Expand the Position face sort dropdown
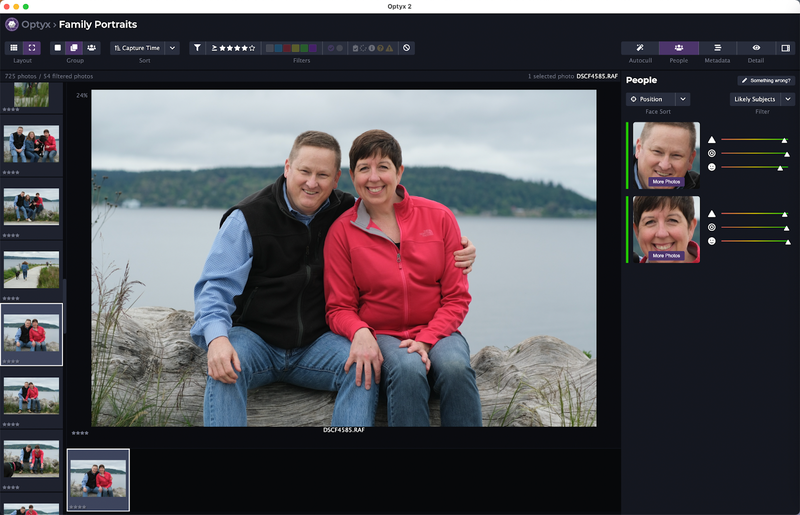800x515 pixels. tap(683, 99)
